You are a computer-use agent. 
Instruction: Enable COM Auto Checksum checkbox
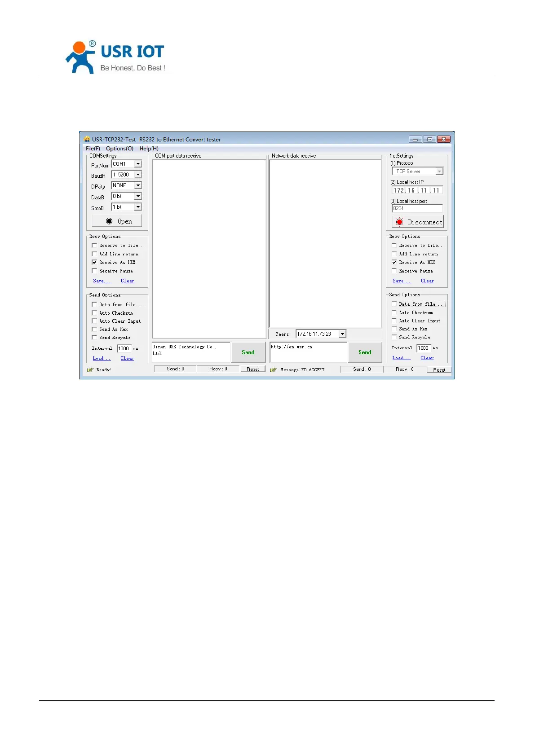click(x=94, y=313)
